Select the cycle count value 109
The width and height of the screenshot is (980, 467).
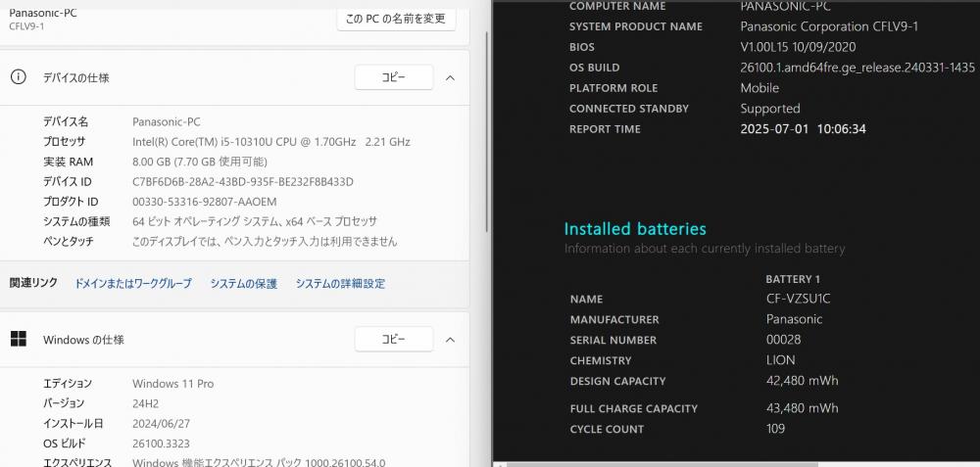coord(775,429)
